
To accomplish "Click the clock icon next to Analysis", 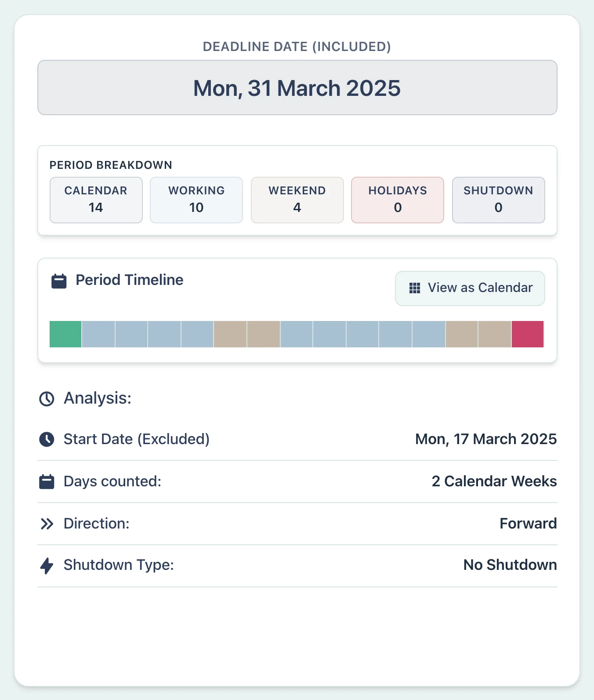I will coord(46,399).
